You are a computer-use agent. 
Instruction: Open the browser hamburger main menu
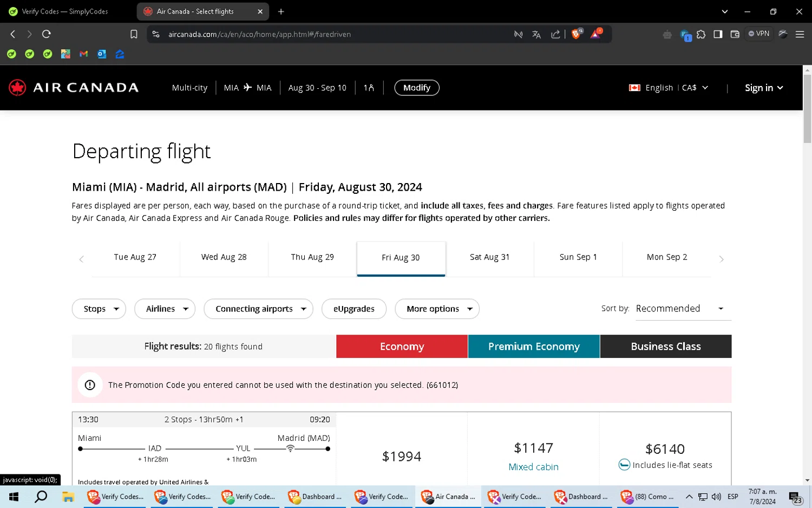point(800,34)
